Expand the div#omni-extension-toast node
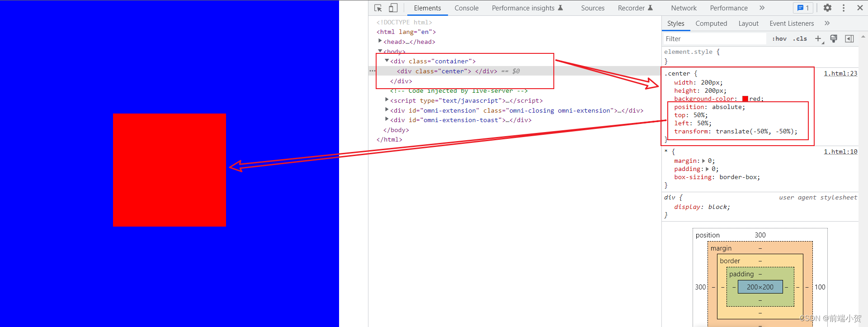The image size is (868, 327). [387, 119]
